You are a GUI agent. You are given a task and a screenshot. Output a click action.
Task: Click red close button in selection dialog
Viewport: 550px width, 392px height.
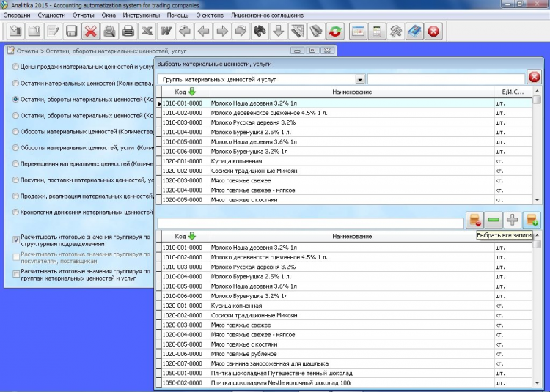click(x=534, y=77)
